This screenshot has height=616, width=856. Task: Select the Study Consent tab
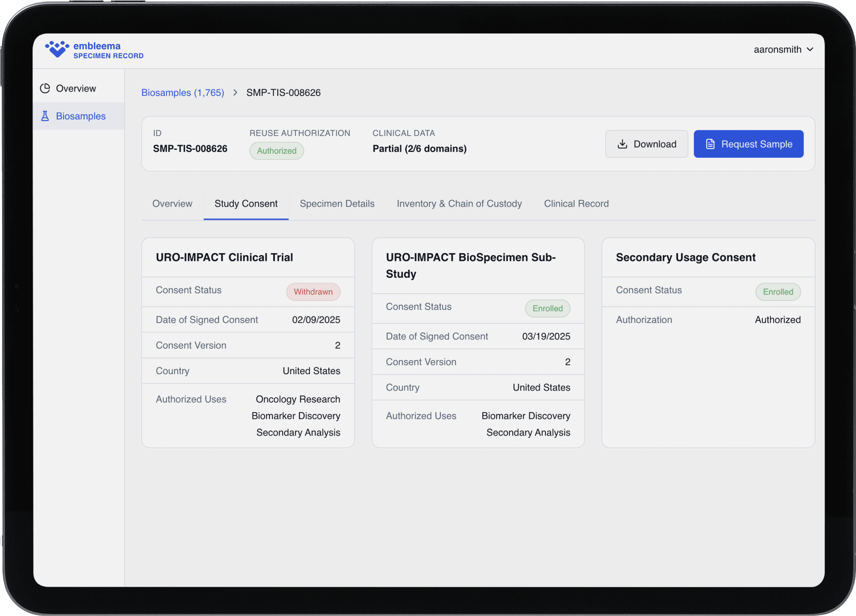pyautogui.click(x=246, y=203)
